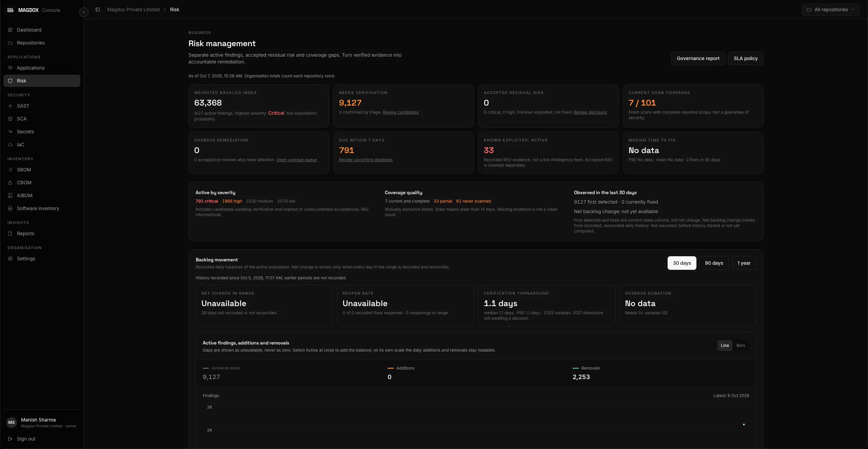Open Software inventory database item

click(x=42, y=208)
